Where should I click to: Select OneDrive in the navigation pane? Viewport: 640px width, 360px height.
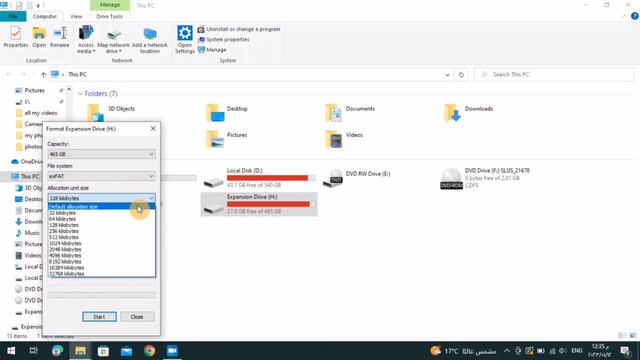27,162
